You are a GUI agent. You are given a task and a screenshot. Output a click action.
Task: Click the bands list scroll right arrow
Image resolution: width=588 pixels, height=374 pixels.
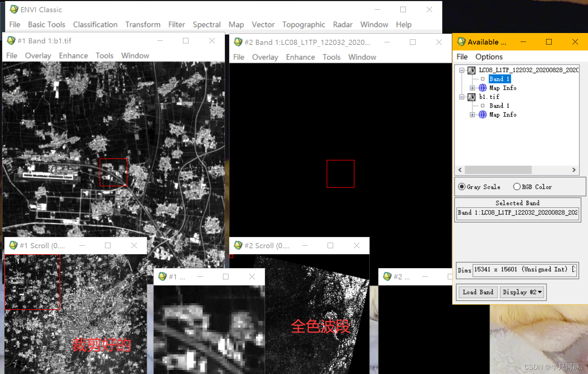pyautogui.click(x=574, y=170)
